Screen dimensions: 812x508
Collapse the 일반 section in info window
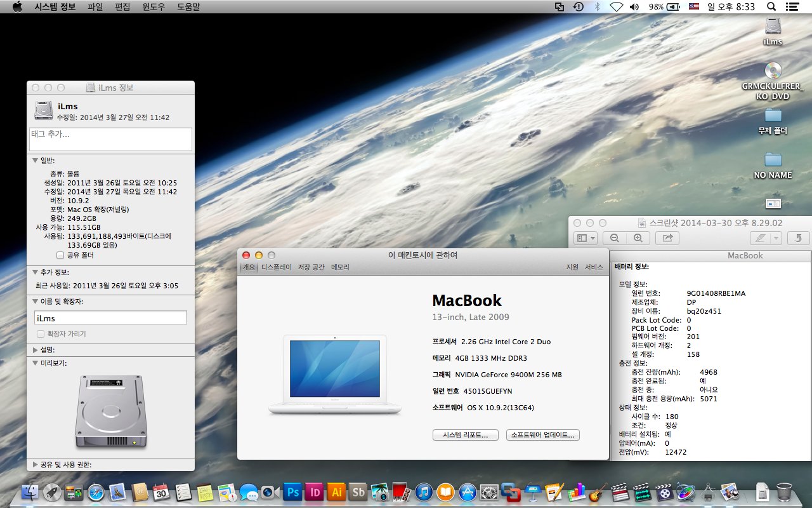[36, 161]
